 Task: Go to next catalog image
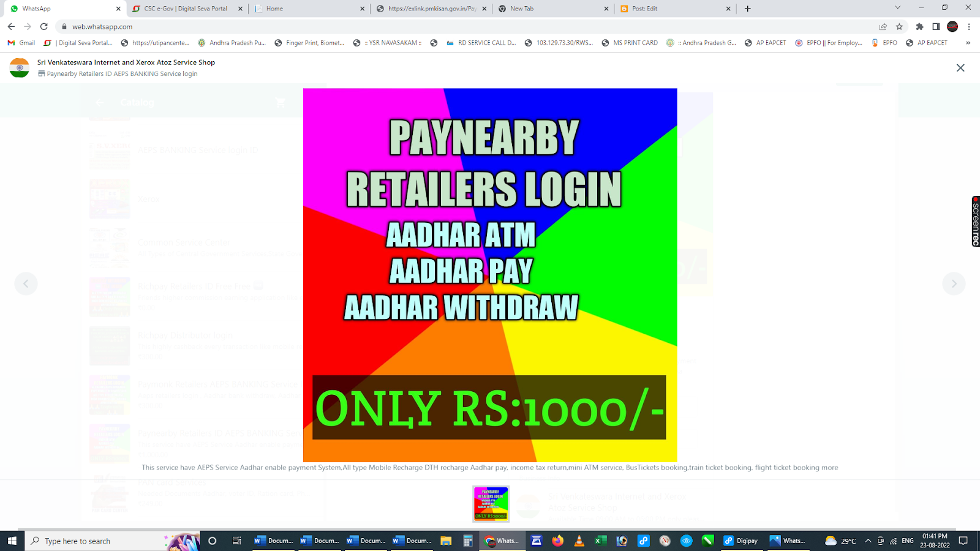pyautogui.click(x=954, y=283)
